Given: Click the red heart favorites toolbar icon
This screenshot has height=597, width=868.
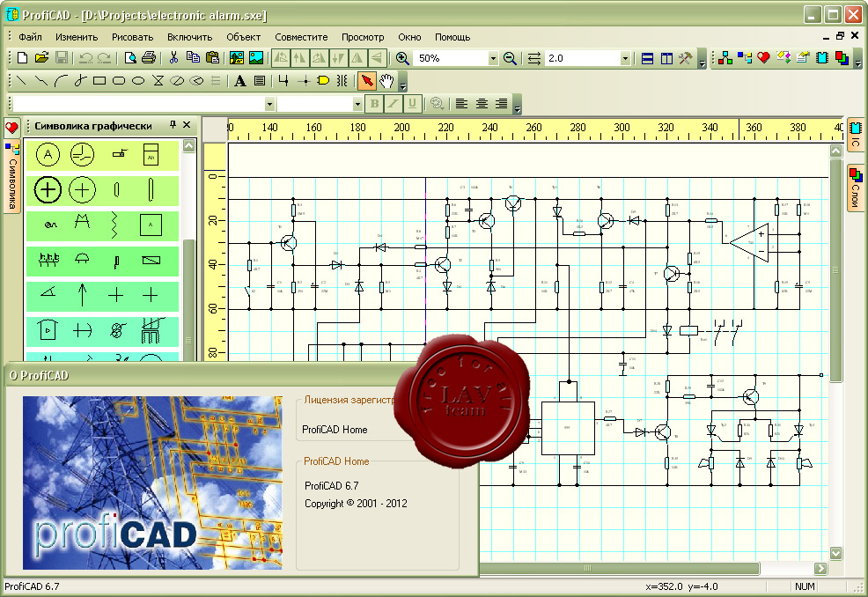Looking at the screenshot, I should tap(763, 57).
